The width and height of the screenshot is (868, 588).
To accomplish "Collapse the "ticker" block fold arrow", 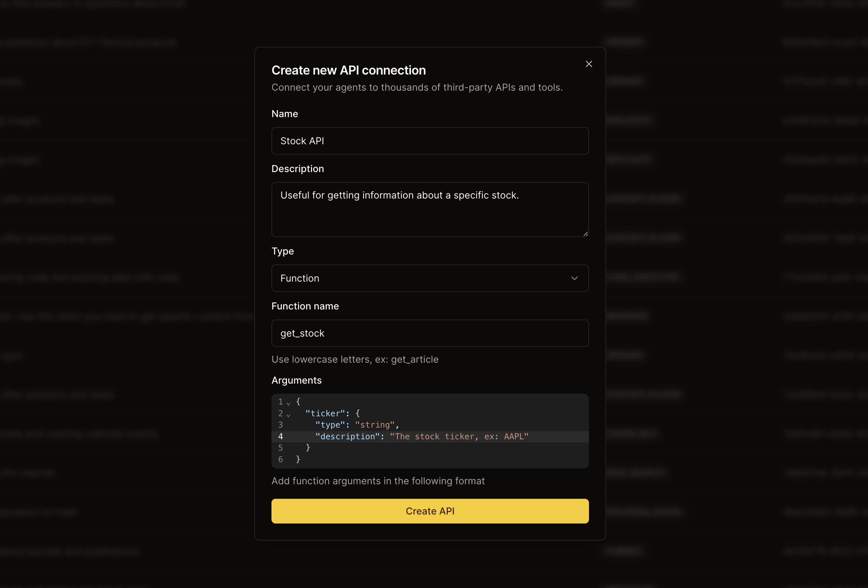I will pyautogui.click(x=288, y=415).
